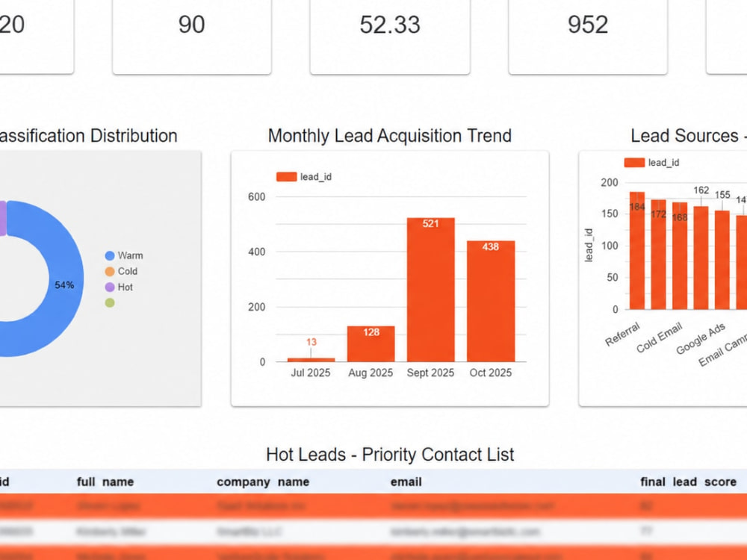Click lead_id legend swatch in Lead Sources chart
Screen dimensions: 747x560
[634, 162]
